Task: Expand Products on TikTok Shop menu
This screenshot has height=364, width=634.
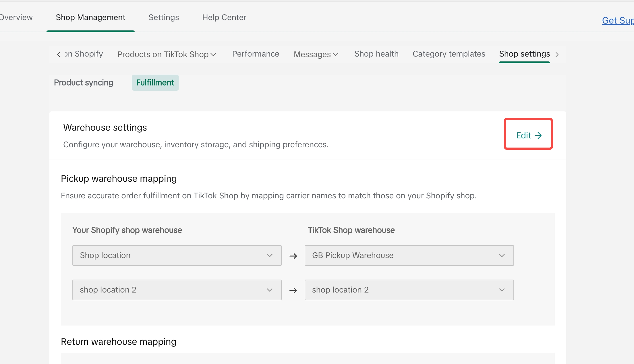Action: coord(163,54)
